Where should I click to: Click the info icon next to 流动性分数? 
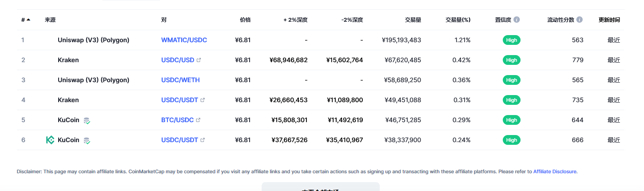580,20
